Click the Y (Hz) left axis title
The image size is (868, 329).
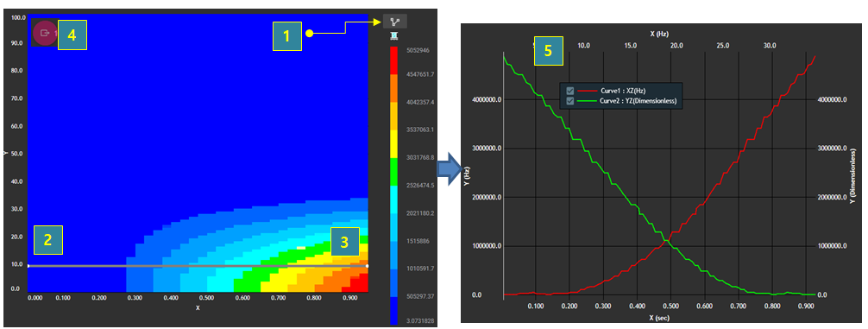click(467, 175)
